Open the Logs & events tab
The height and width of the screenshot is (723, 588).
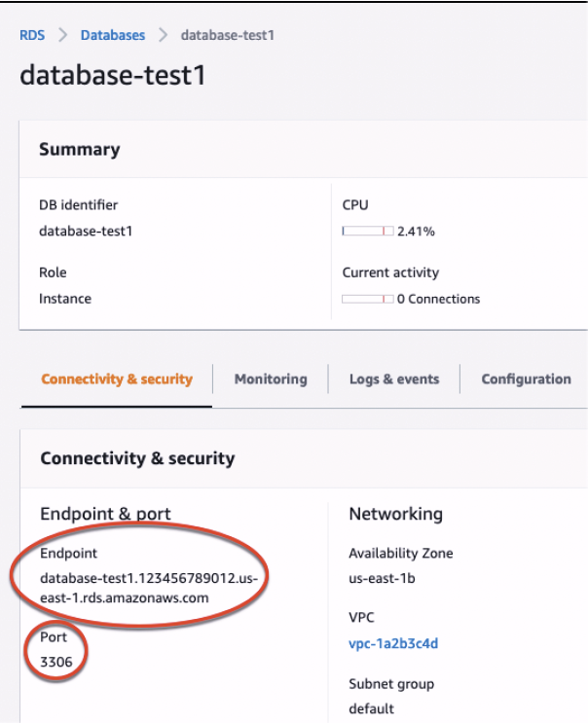click(x=394, y=380)
